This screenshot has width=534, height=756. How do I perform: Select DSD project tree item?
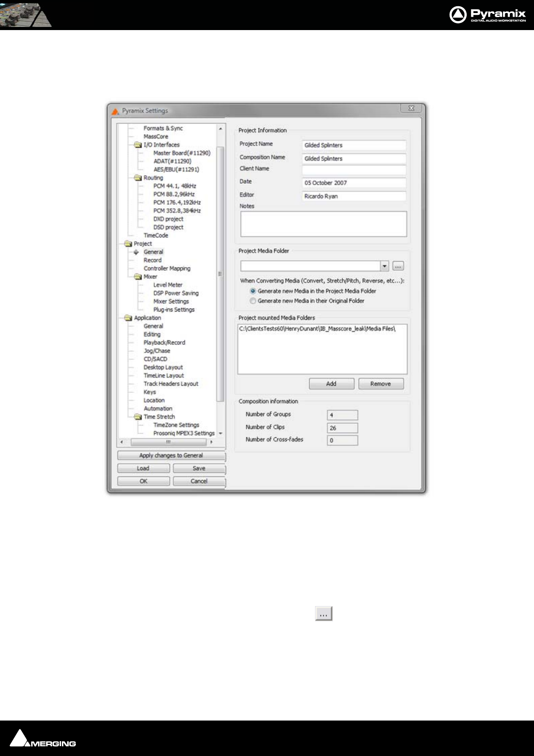168,227
